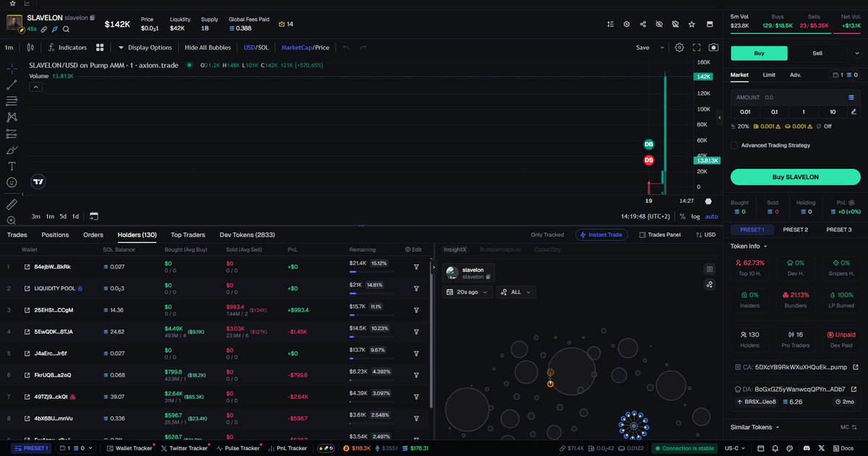This screenshot has height=456, width=868.
Task: Toggle USD display in holders table
Action: pyautogui.click(x=705, y=235)
